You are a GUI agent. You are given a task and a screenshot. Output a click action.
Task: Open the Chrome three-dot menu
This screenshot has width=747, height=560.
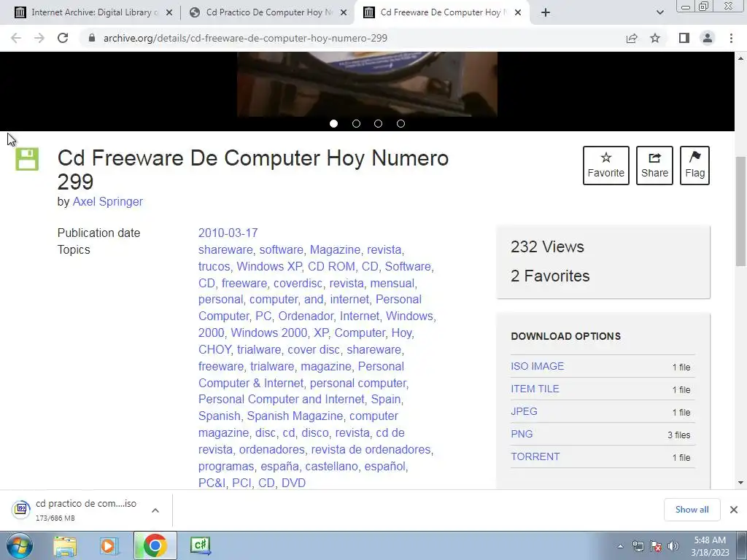click(x=731, y=38)
